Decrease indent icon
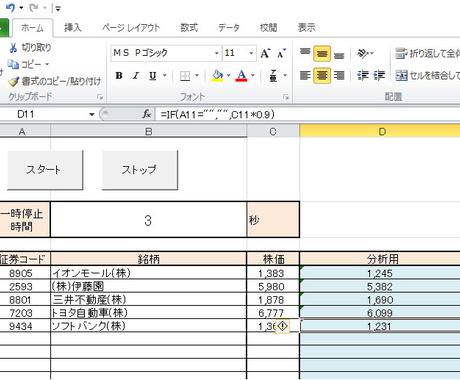The height and width of the screenshot is (380, 460). tap(363, 76)
